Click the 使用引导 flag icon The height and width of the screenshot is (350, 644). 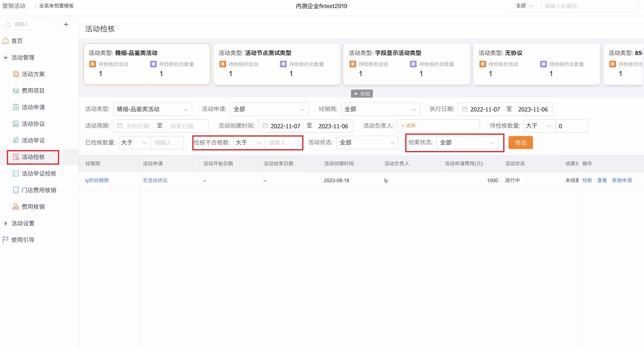click(x=5, y=239)
